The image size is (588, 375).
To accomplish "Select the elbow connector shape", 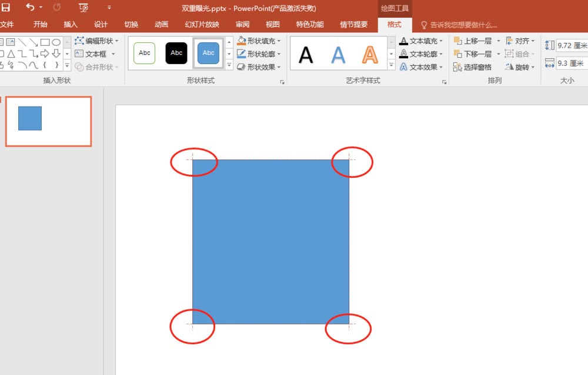I will pyautogui.click(x=22, y=54).
